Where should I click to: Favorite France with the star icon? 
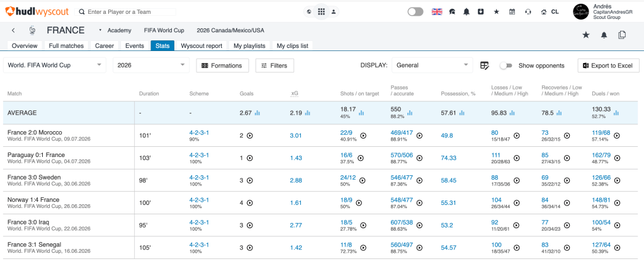[585, 35]
